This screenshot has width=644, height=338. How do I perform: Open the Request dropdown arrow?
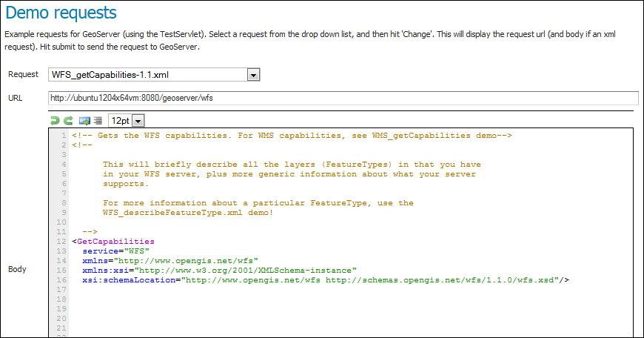point(253,75)
